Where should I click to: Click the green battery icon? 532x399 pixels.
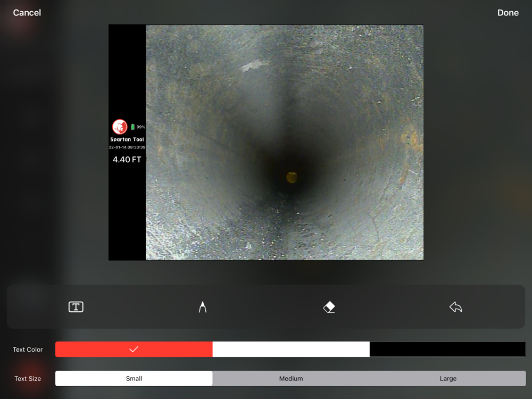click(132, 127)
